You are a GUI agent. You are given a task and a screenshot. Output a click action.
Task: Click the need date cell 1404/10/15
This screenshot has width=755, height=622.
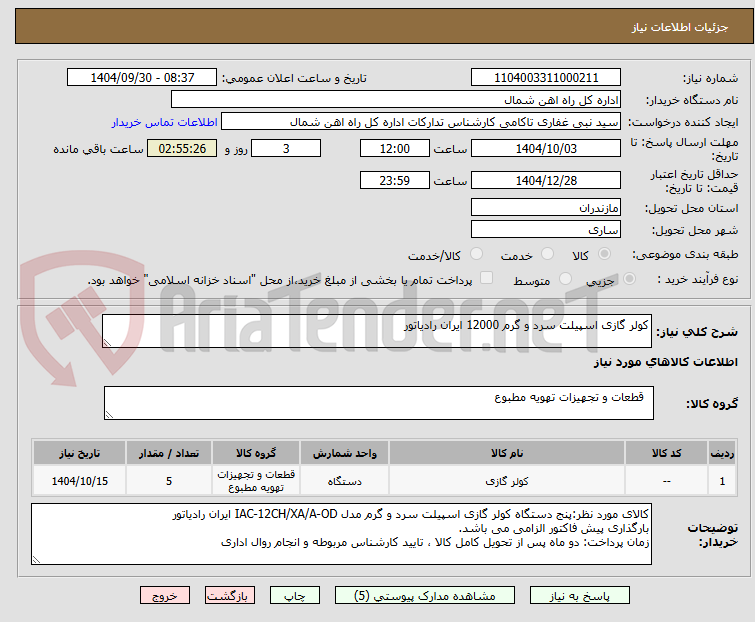coord(80,480)
